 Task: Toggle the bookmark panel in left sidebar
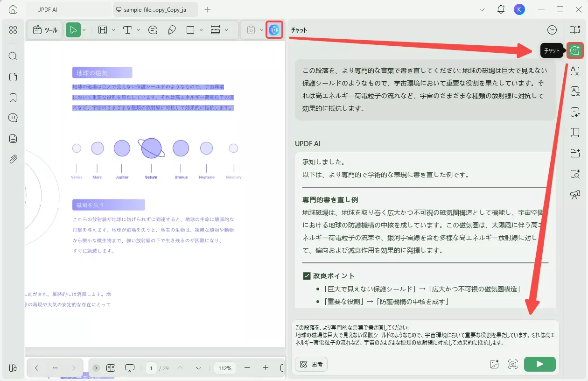tap(13, 97)
